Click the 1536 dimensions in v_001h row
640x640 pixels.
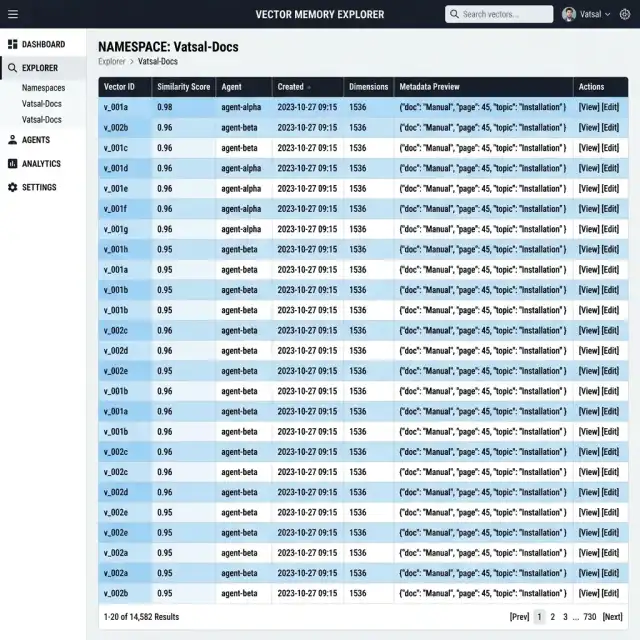pos(358,249)
